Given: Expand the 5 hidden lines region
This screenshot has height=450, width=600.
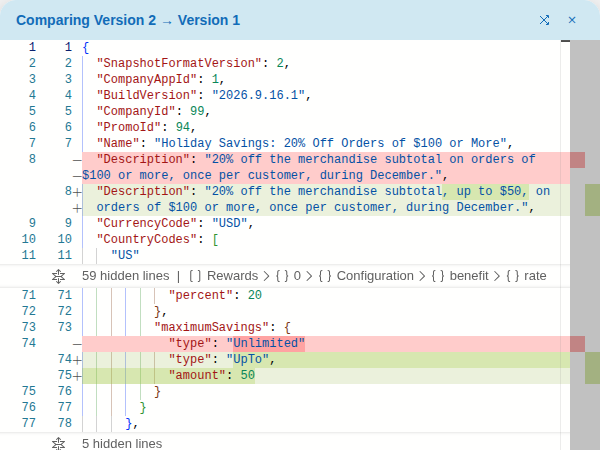Looking at the screenshot, I should tap(59, 443).
